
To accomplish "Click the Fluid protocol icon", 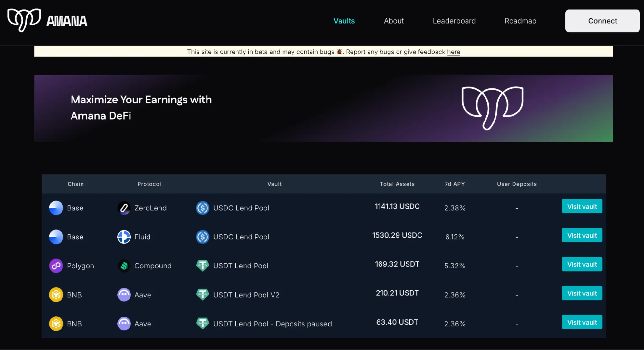I will pyautogui.click(x=124, y=237).
